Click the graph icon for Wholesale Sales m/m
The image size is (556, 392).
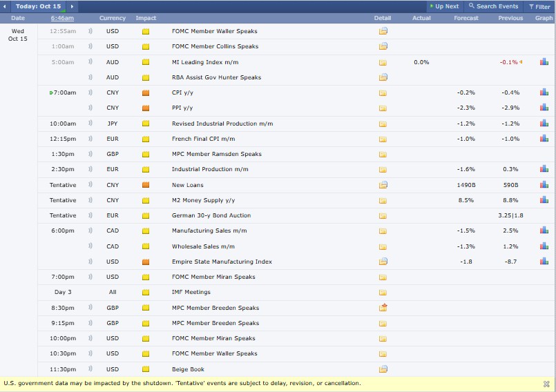click(x=544, y=246)
